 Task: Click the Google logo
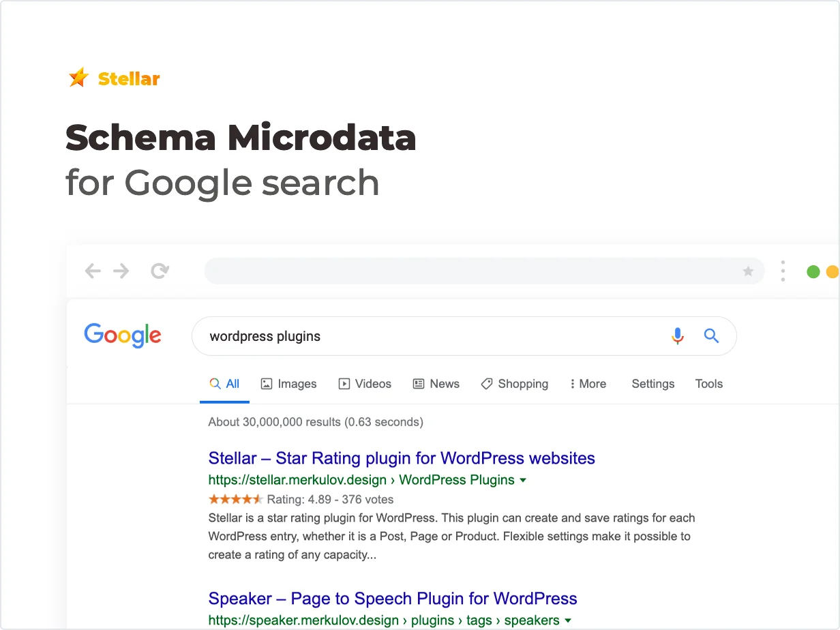pos(123,335)
